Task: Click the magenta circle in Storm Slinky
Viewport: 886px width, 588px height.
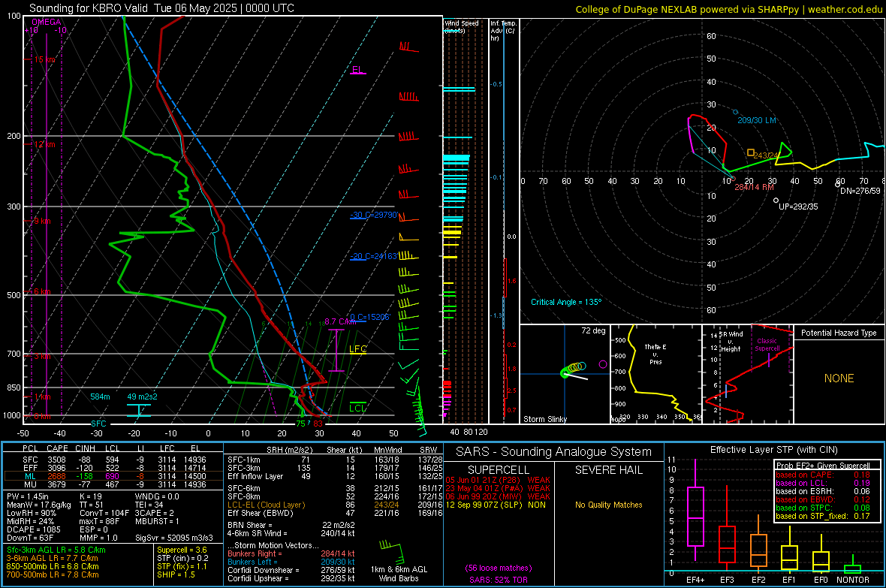Action: click(603, 365)
